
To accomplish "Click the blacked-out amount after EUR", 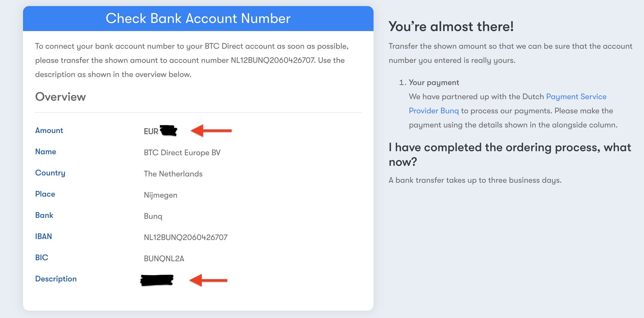I will coord(169,130).
